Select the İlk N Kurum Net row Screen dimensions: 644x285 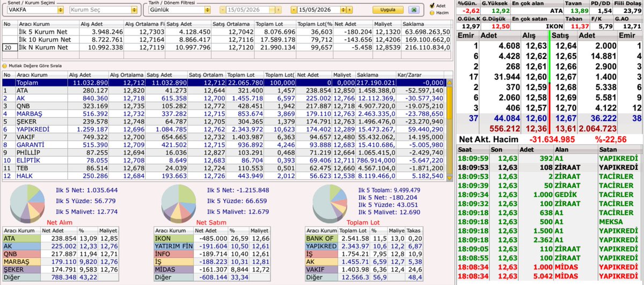coord(225,47)
